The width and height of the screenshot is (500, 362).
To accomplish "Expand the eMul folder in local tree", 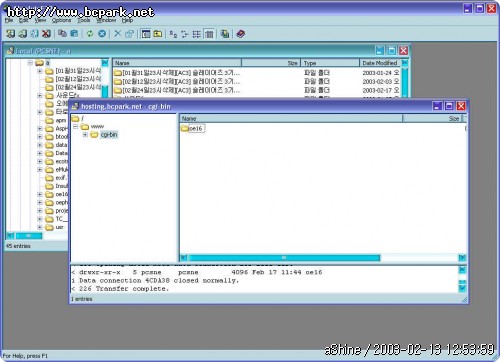I will (40, 170).
